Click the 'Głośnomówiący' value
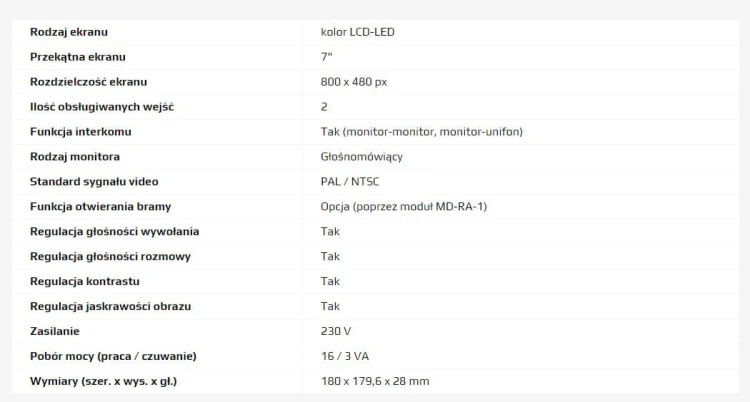 pos(362,156)
